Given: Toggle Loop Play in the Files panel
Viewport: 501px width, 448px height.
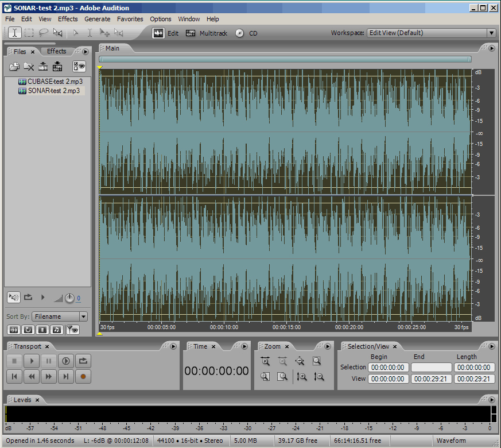Looking at the screenshot, I should (28, 298).
